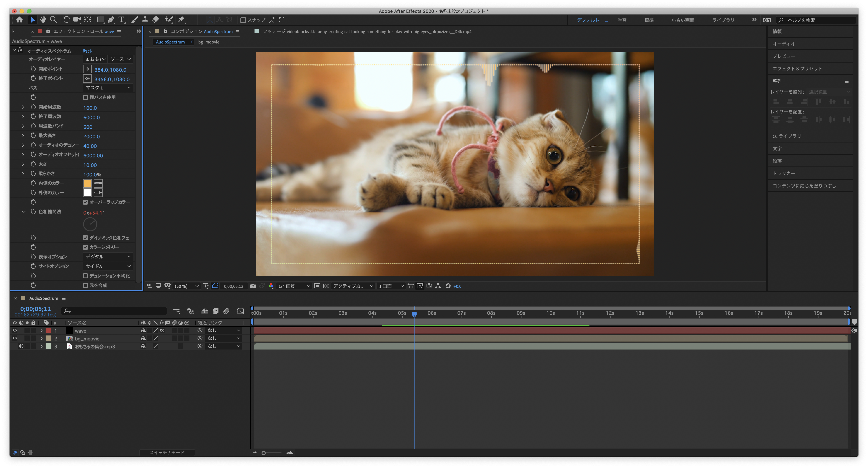
Task: Select the Roto Brush tool
Action: coord(169,20)
